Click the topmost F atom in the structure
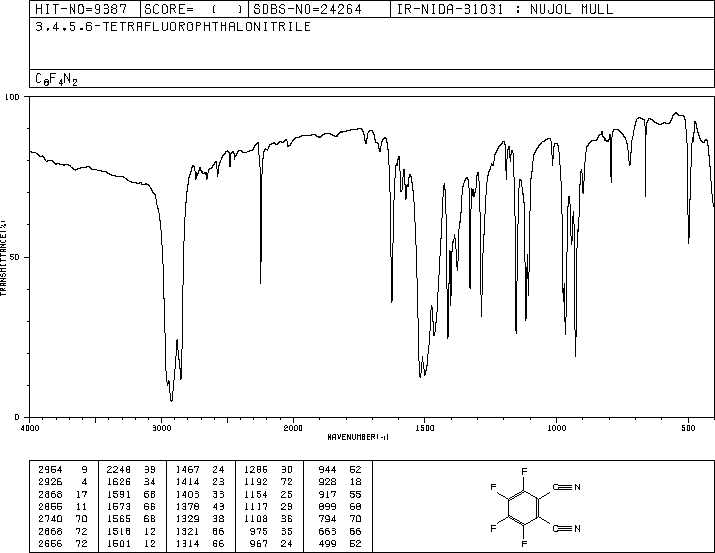 coord(524,471)
